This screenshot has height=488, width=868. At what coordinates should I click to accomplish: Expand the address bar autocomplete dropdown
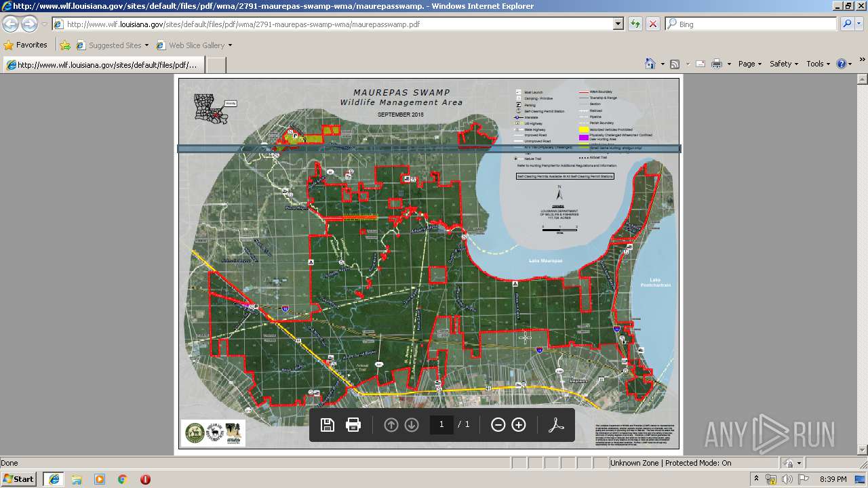pyautogui.click(x=618, y=24)
